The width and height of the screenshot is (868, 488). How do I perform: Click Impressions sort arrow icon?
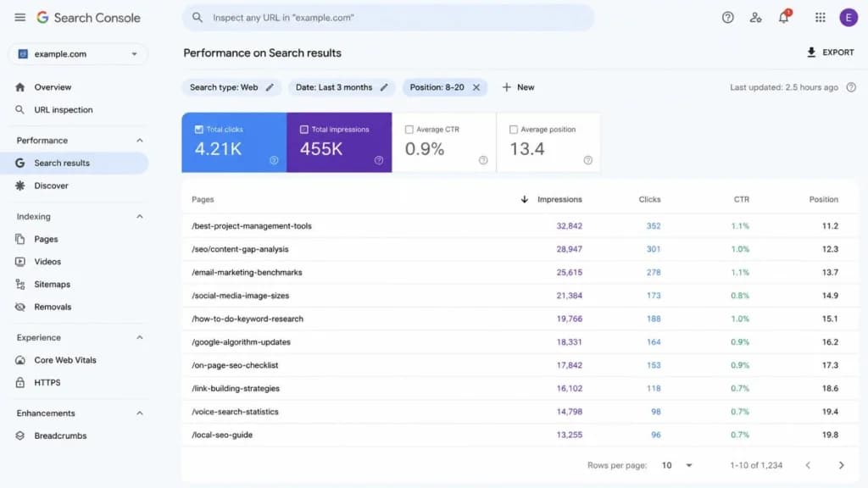coord(524,199)
